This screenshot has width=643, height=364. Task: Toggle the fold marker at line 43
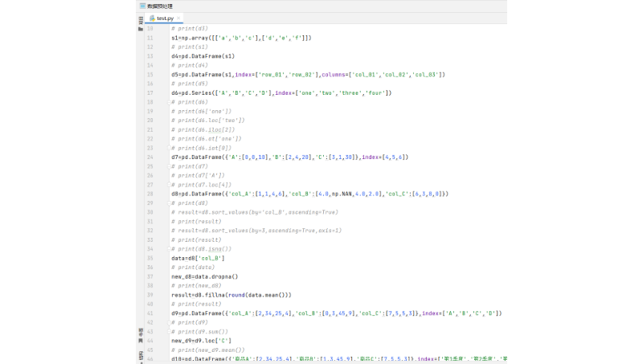[x=169, y=332]
